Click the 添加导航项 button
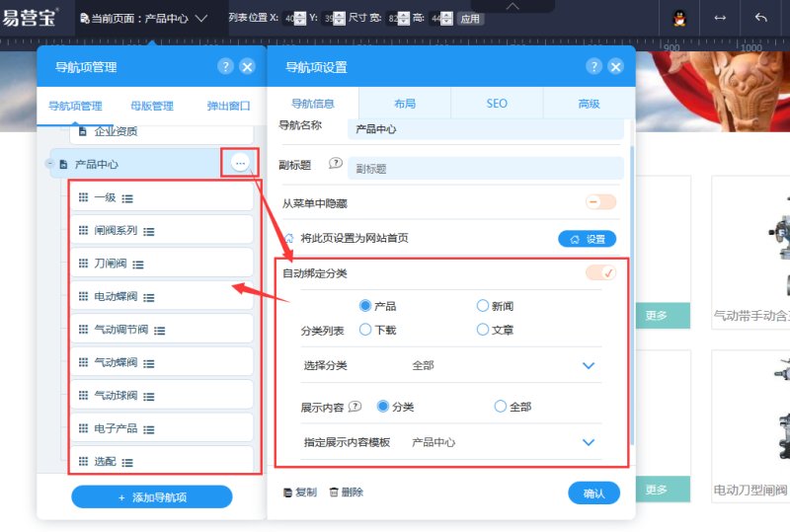 tap(152, 496)
